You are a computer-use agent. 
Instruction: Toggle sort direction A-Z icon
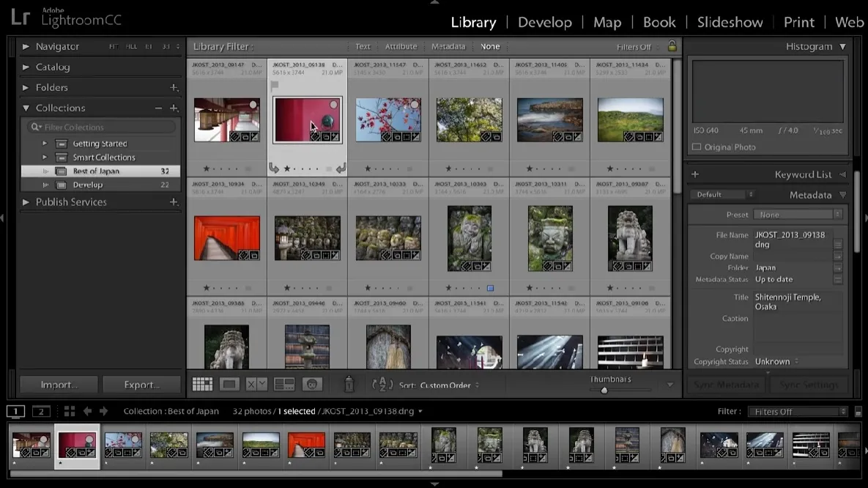382,385
